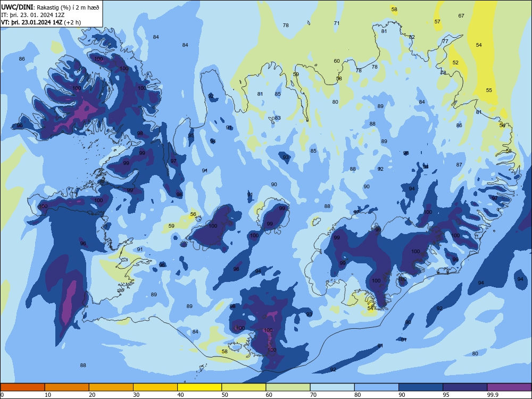The width and height of the screenshot is (532, 399).
Task: Click the legend label '99.9'
Action: pos(492,395)
